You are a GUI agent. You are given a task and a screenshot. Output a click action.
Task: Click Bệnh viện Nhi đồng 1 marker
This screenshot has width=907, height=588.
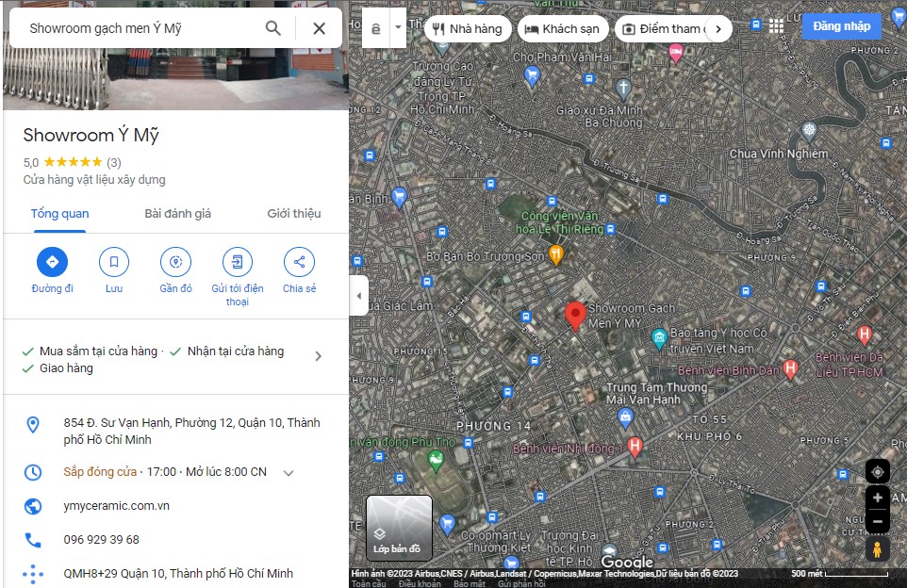coord(635,447)
